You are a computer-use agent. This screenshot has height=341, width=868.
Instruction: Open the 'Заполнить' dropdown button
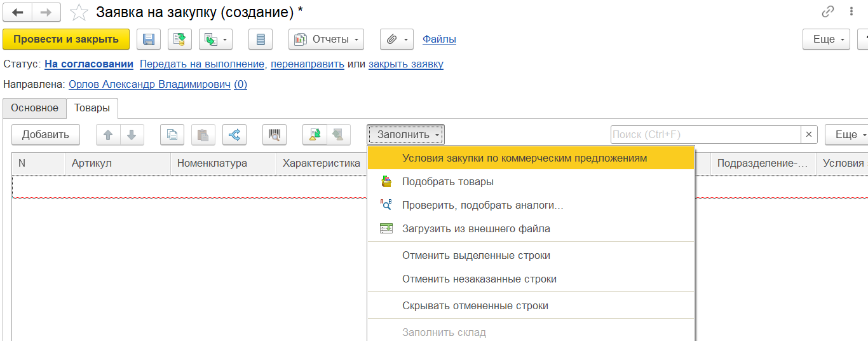tap(406, 135)
